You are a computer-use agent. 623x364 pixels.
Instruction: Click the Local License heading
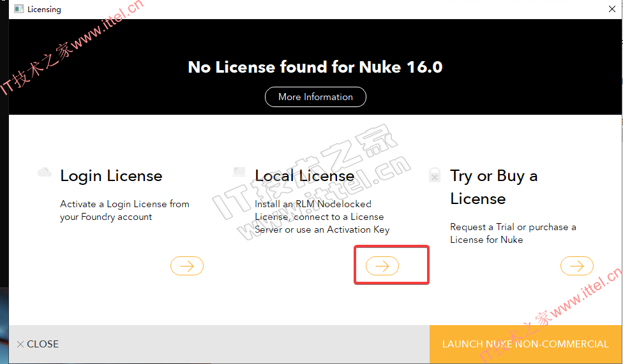(304, 176)
